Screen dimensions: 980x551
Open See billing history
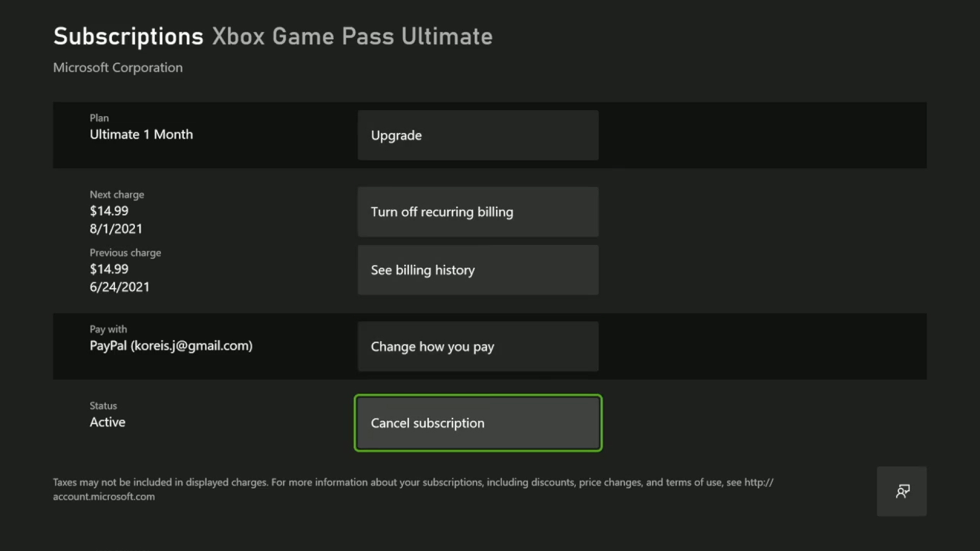pyautogui.click(x=478, y=269)
